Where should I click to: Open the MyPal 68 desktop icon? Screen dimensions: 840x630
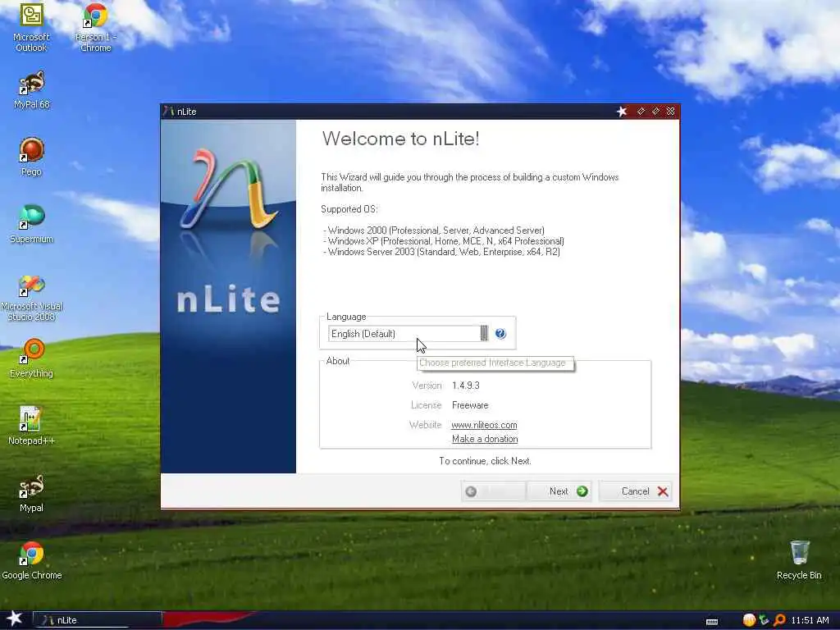[32, 90]
